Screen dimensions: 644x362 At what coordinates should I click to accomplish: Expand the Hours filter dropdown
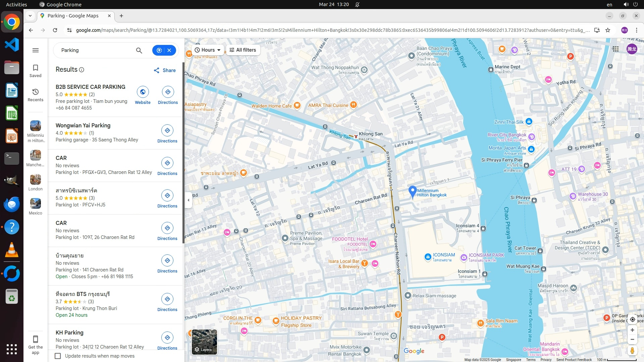[208, 50]
